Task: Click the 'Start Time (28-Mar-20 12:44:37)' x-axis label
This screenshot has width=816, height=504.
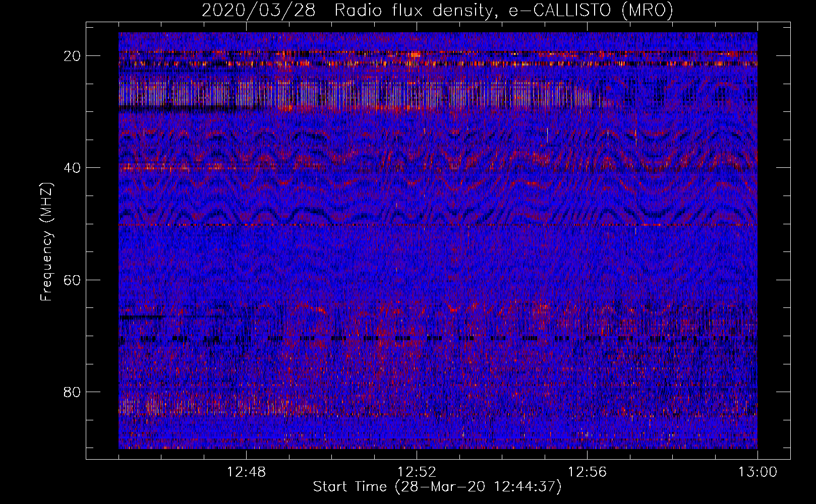Action: [437, 487]
